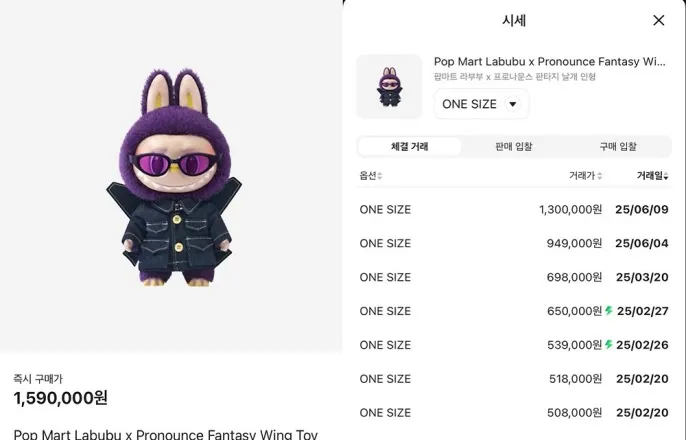Viewport: 686px width, 440px height.
Task: Open the ONE SIZE dropdown selector
Action: (x=481, y=104)
